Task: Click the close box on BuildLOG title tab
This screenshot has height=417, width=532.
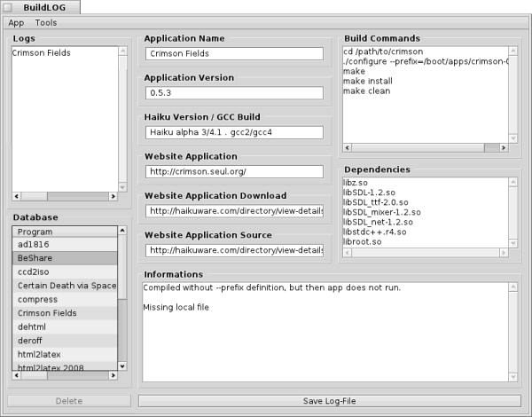Action: click(x=8, y=7)
